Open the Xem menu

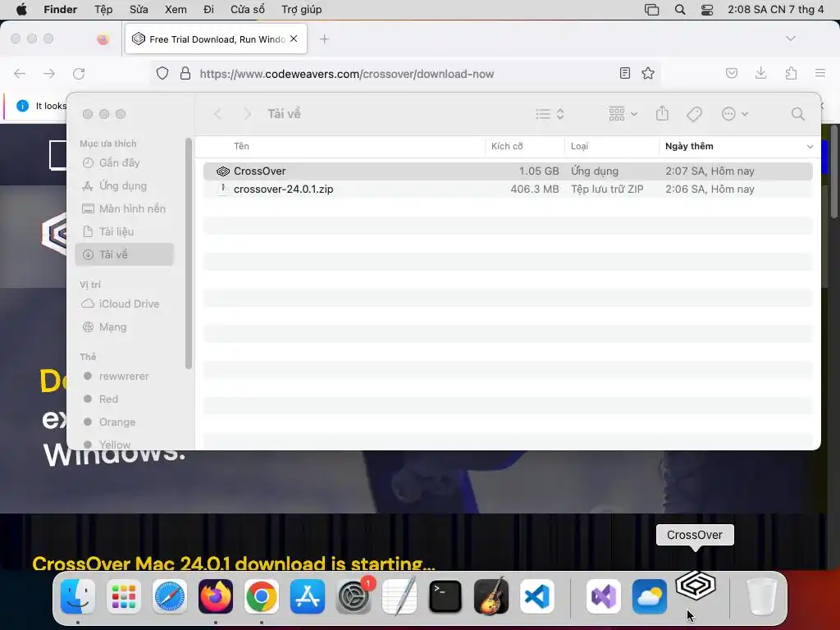[x=176, y=10]
